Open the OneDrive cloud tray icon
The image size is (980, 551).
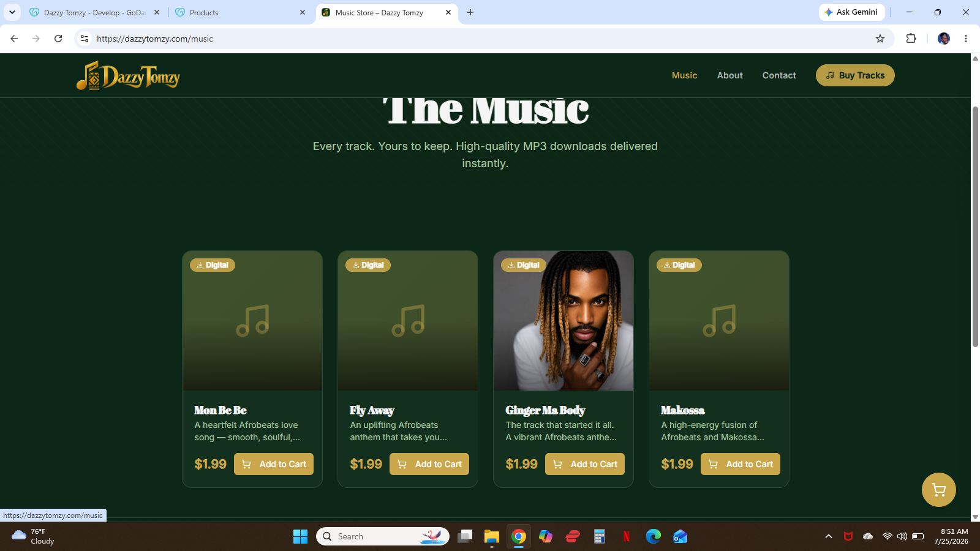point(868,536)
